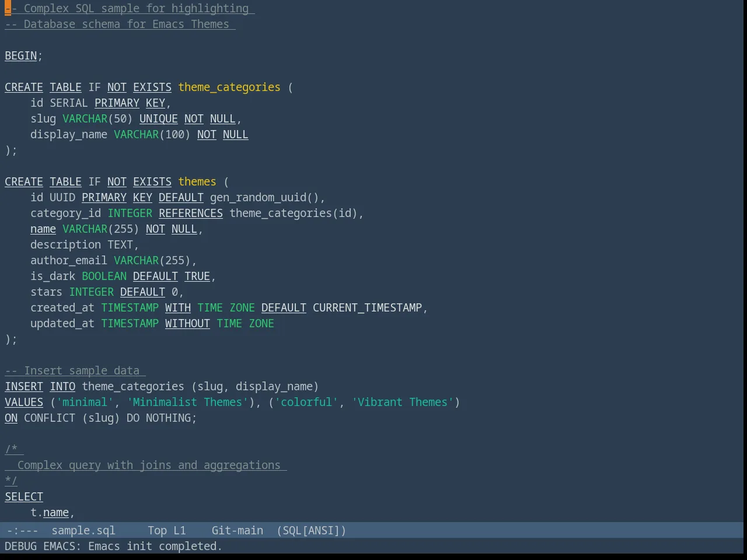Click the SERIAL type on id line

[x=69, y=103]
